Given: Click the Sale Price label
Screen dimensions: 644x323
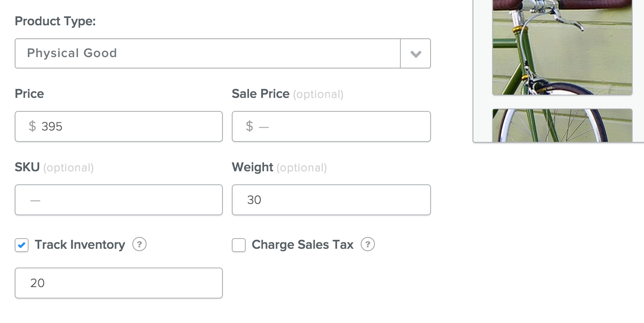Looking at the screenshot, I should point(260,94).
